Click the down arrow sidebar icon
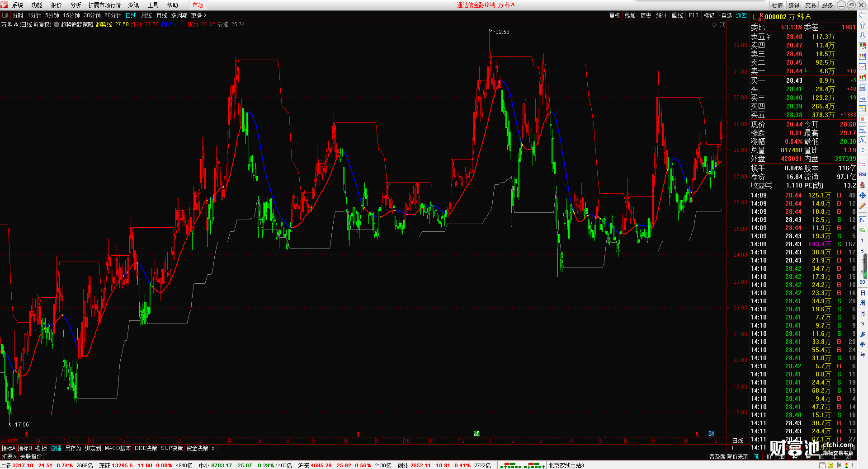 pos(863,36)
